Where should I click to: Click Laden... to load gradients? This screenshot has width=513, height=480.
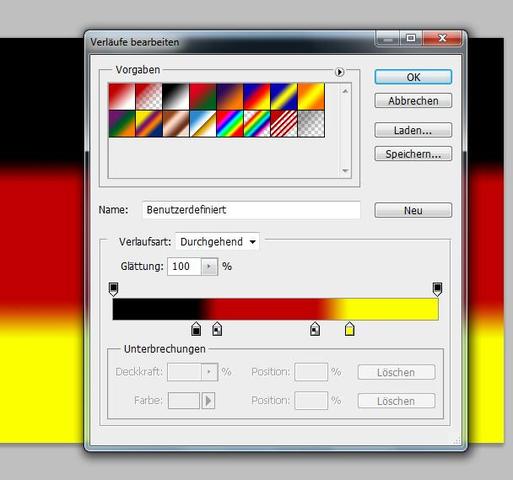[413, 130]
